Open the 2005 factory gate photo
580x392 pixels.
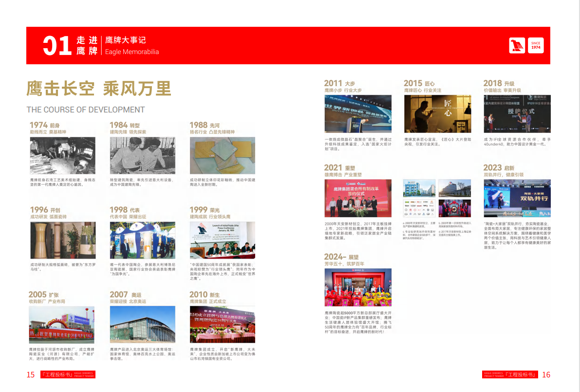pos(61,324)
